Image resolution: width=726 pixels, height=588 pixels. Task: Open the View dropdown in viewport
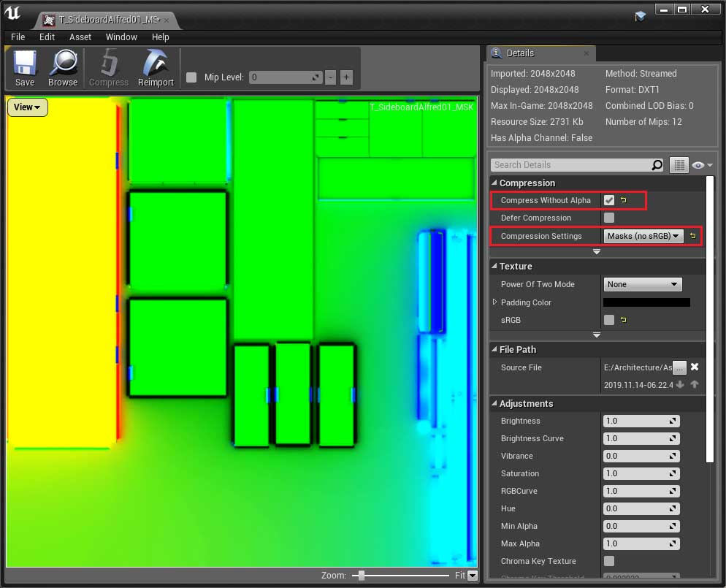pyautogui.click(x=27, y=107)
